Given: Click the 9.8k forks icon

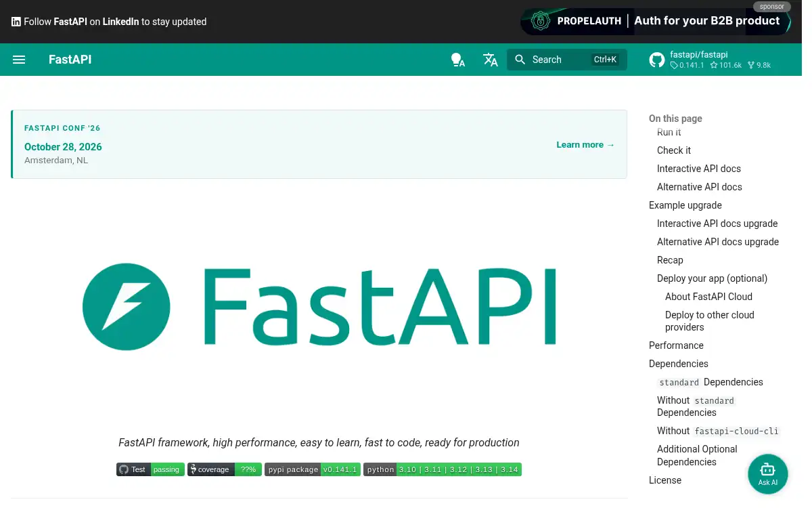Looking at the screenshot, I should (x=751, y=66).
